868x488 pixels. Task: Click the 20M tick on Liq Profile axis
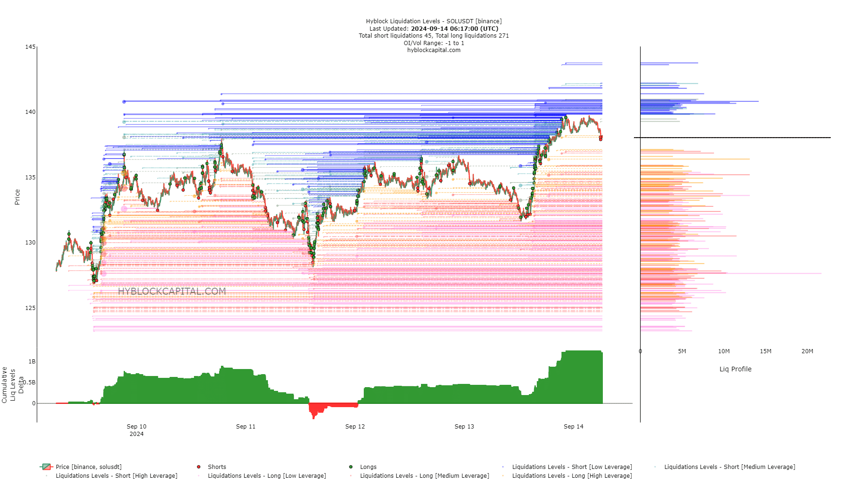(807, 351)
